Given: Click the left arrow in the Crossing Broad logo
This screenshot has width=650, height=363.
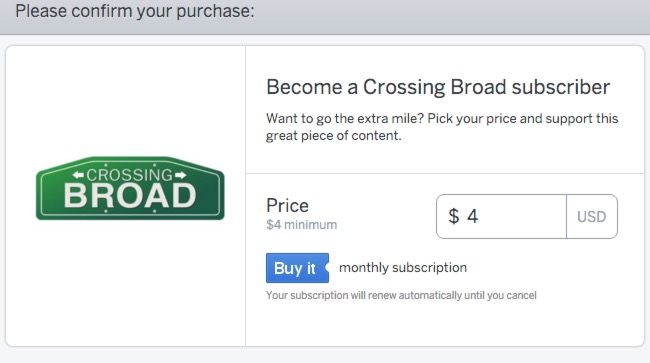Looking at the screenshot, I should [x=78, y=175].
